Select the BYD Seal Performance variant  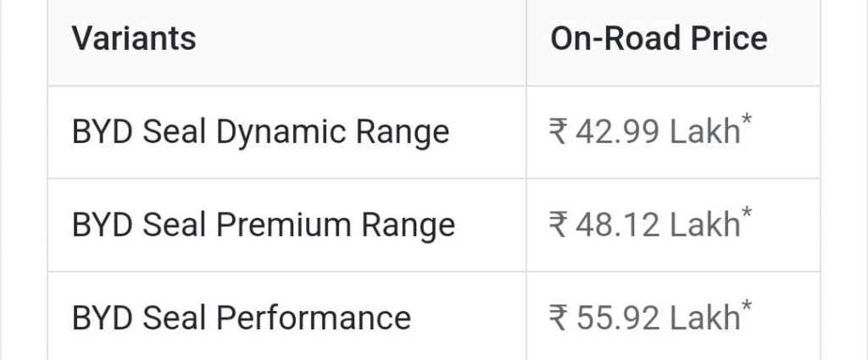point(242,318)
